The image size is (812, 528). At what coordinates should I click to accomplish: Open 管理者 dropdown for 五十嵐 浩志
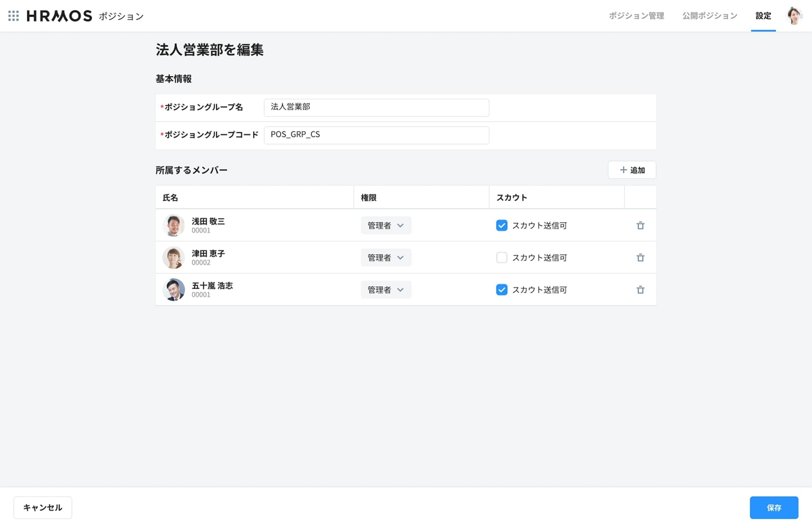(385, 290)
